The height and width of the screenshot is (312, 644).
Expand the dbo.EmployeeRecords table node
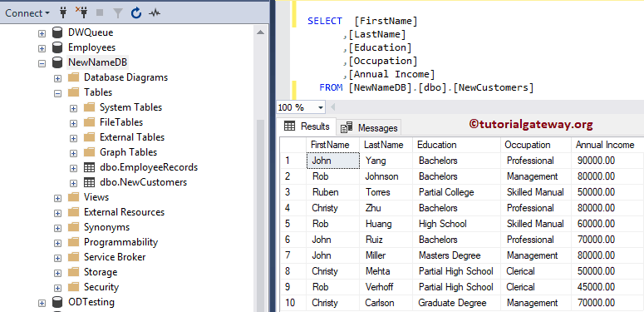click(x=73, y=168)
